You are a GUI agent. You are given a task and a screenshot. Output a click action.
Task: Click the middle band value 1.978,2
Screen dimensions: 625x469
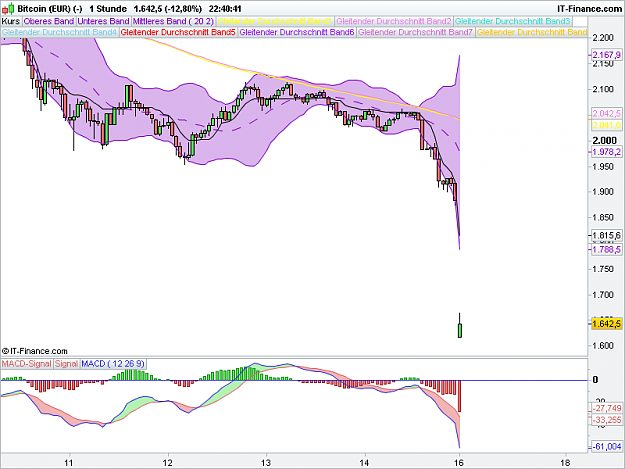pyautogui.click(x=606, y=152)
